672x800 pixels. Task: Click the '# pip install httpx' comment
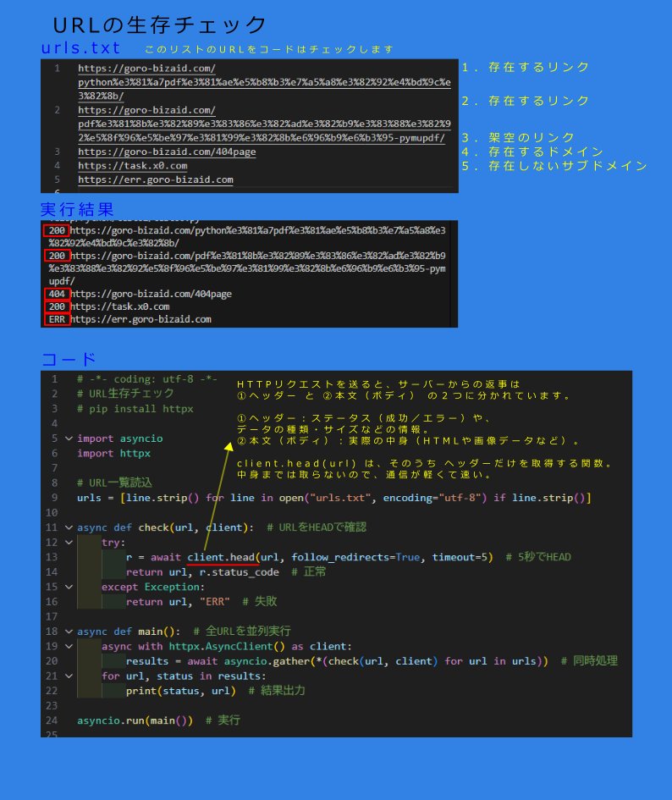[135, 409]
